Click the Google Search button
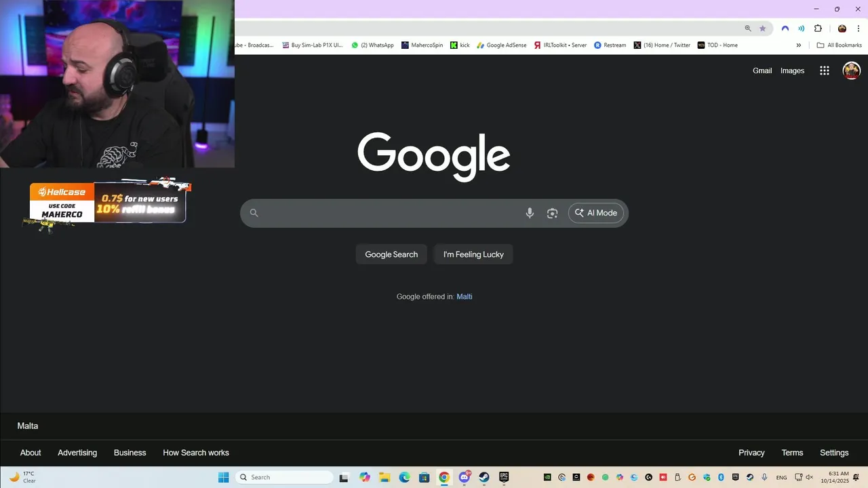Image resolution: width=868 pixels, height=488 pixels. (391, 254)
